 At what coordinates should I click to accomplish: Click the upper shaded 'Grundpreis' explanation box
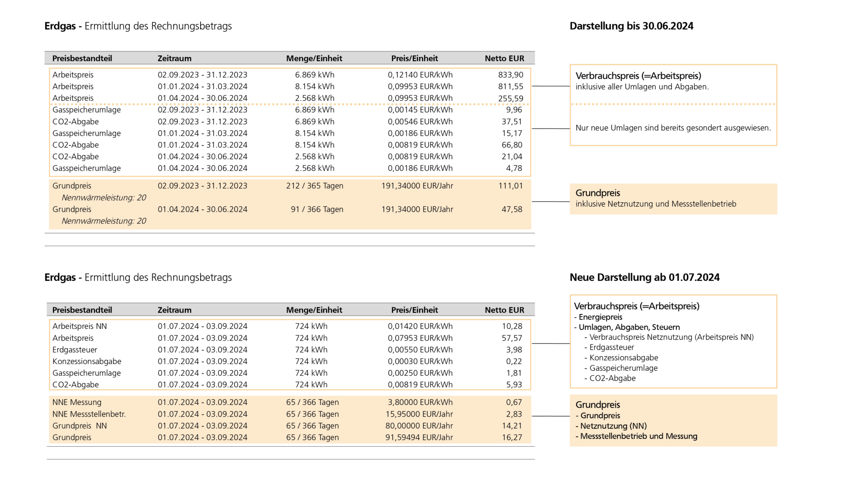pyautogui.click(x=673, y=198)
